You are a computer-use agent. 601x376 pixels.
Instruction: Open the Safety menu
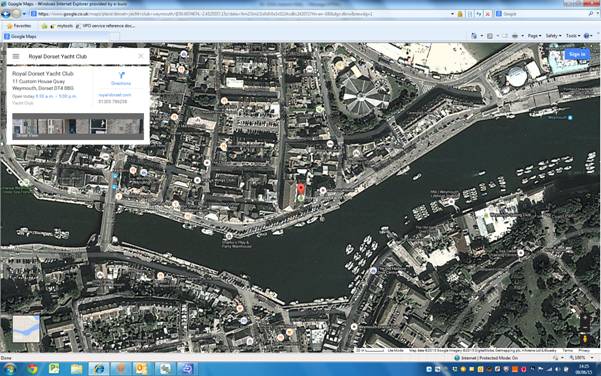click(x=553, y=36)
